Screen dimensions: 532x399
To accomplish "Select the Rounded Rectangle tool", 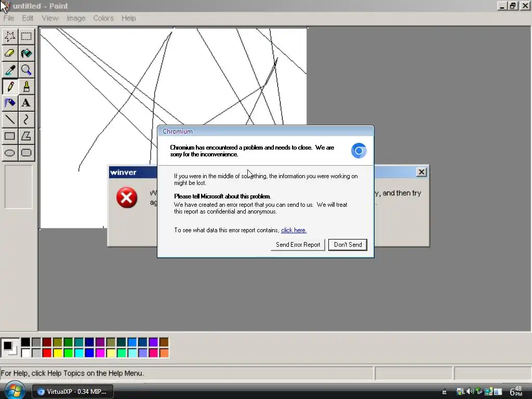I will (26, 153).
